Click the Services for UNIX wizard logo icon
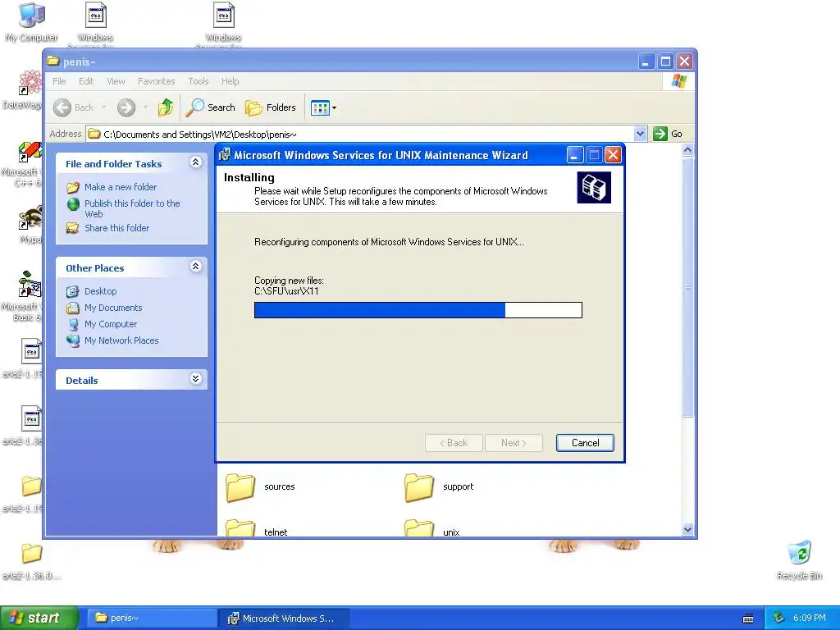Viewport: 840px width, 630px height. tap(594, 188)
